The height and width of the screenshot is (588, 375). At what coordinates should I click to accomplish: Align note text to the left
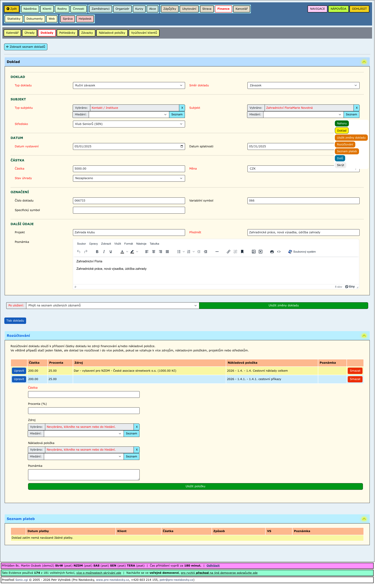point(147,252)
